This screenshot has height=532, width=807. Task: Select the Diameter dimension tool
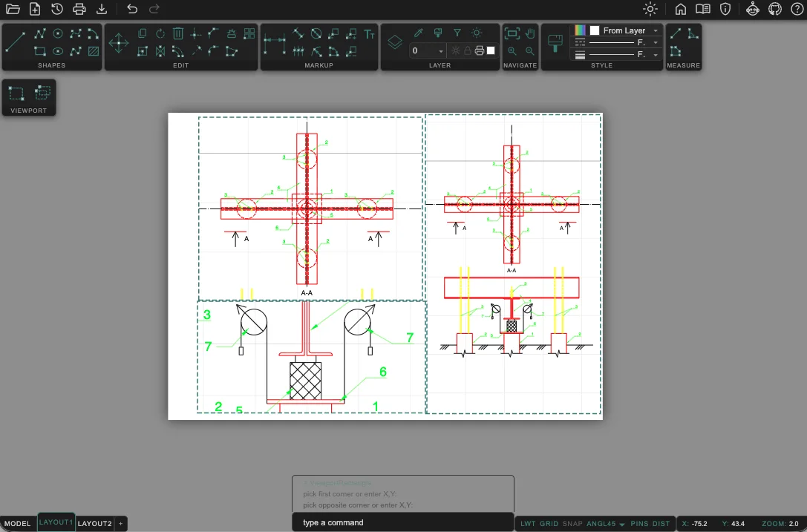pos(316,34)
